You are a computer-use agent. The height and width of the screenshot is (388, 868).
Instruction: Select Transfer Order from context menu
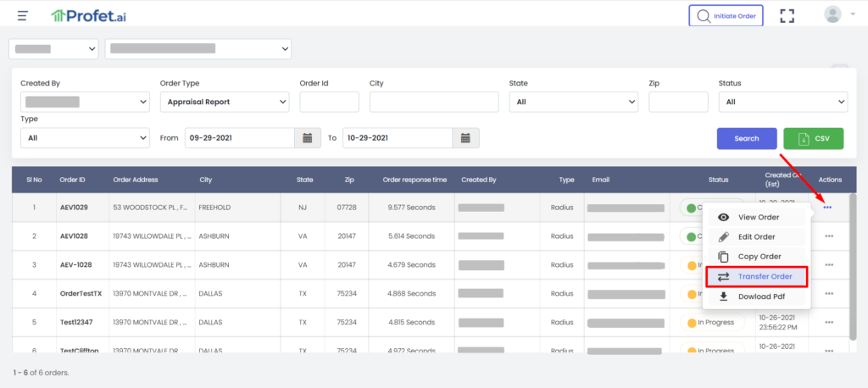click(x=757, y=276)
